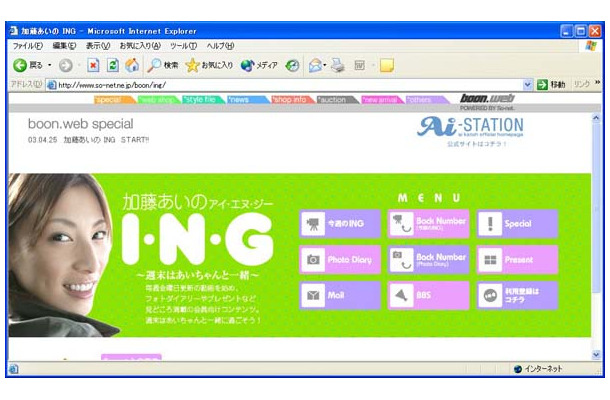This screenshot has height=400, width=610.
Task: Open Favorites star toolbar button
Action: click(209, 65)
